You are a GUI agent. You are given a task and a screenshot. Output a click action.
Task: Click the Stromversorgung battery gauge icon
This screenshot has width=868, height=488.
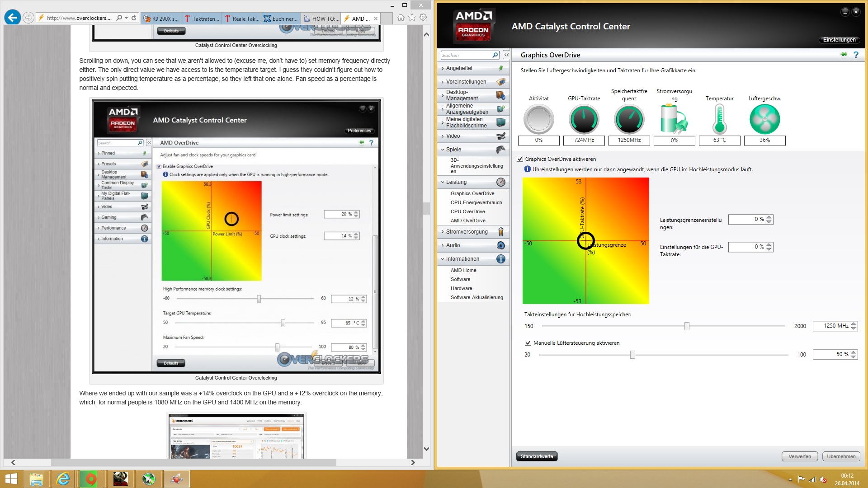674,119
